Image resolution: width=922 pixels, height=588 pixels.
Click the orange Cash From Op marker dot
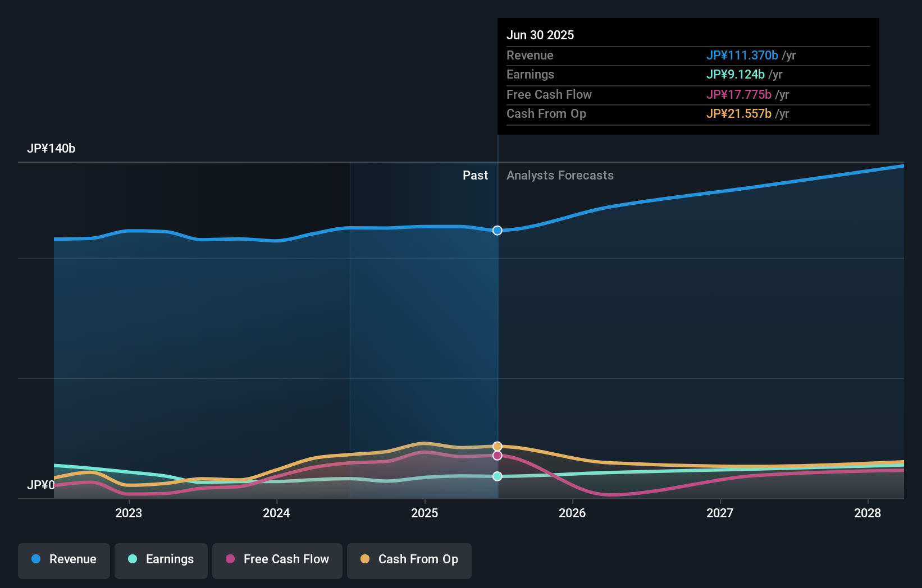click(497, 445)
